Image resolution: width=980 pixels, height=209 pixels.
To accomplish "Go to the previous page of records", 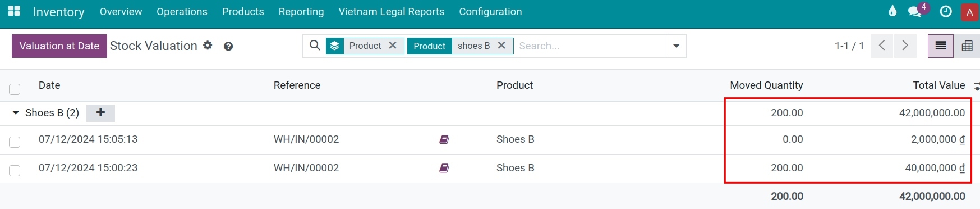I will click(882, 46).
